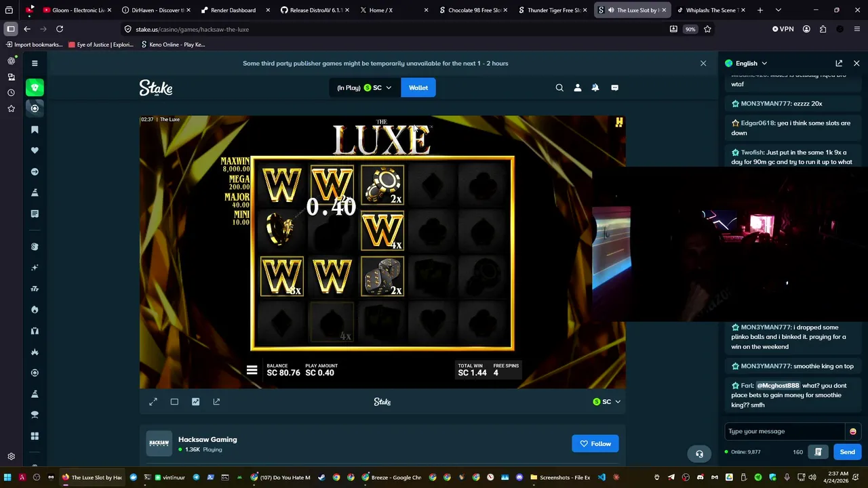Open Steam from the taskbar

[x=321, y=477]
